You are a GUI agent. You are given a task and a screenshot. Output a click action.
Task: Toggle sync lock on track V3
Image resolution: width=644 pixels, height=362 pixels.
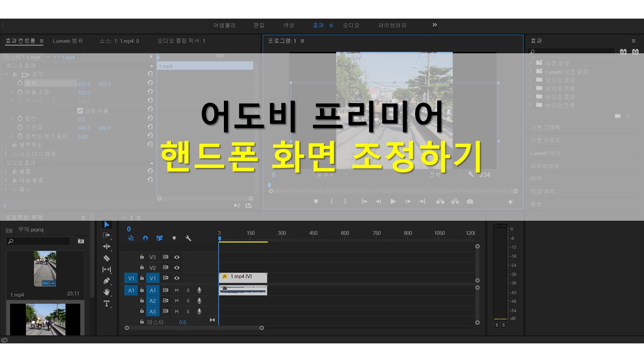coord(166,257)
